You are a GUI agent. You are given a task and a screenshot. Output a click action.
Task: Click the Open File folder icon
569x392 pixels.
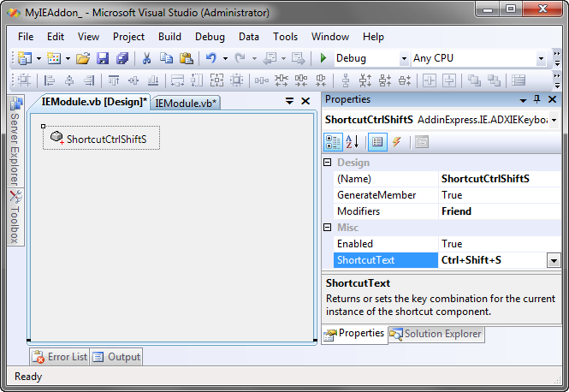tap(83, 58)
